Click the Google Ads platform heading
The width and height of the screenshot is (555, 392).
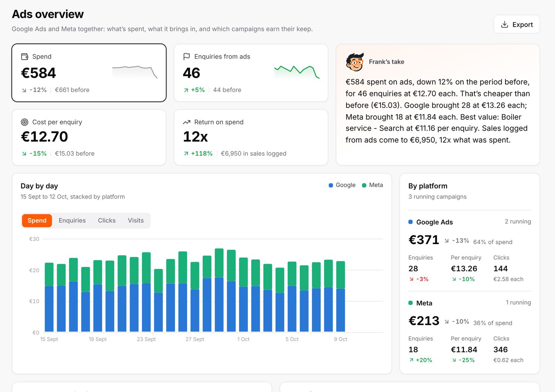[x=434, y=222]
